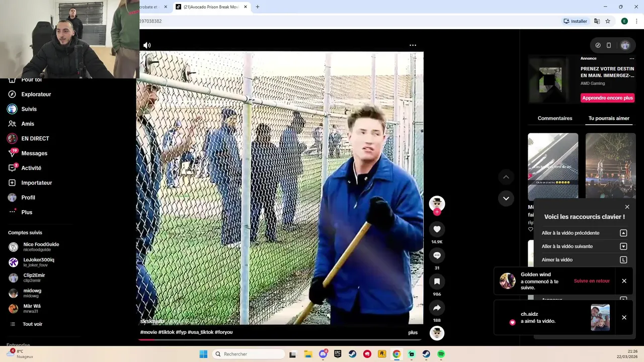Click Aller à la vidéo suivante shortcut key
The width and height of the screenshot is (644, 362).
[x=623, y=246]
